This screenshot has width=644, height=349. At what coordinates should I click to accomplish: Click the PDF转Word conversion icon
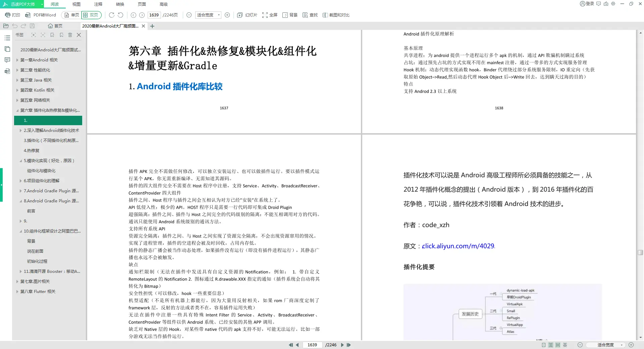pos(41,15)
